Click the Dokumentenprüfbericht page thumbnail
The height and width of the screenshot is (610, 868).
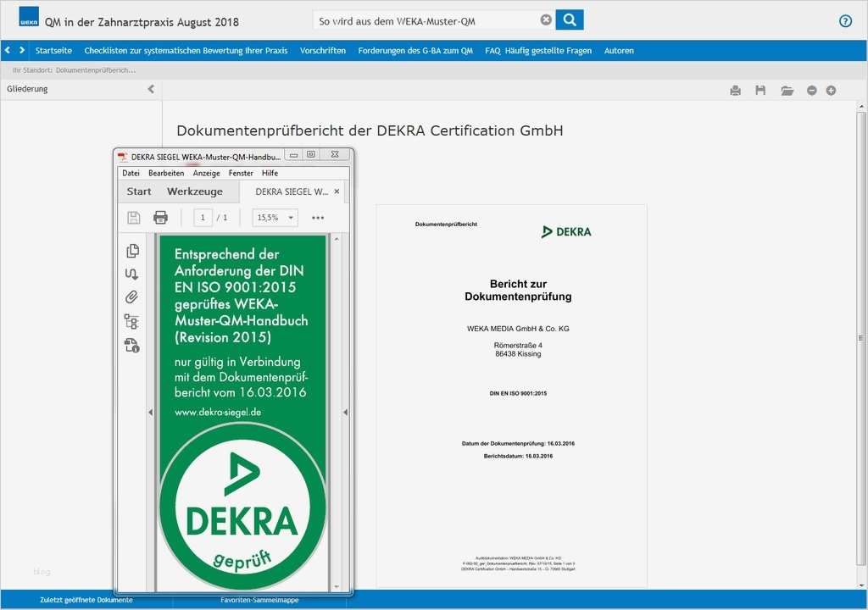pos(511,396)
